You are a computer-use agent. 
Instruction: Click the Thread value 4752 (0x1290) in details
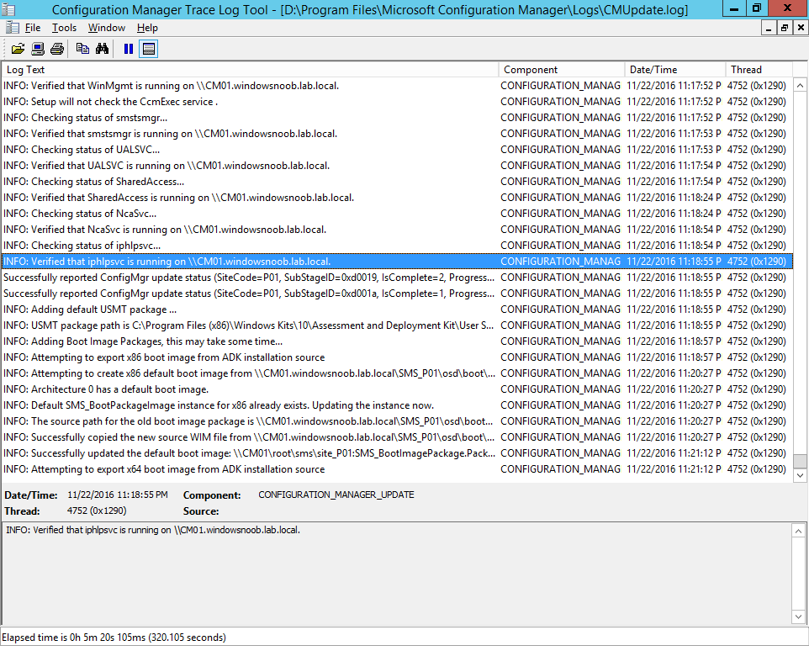[x=97, y=511]
